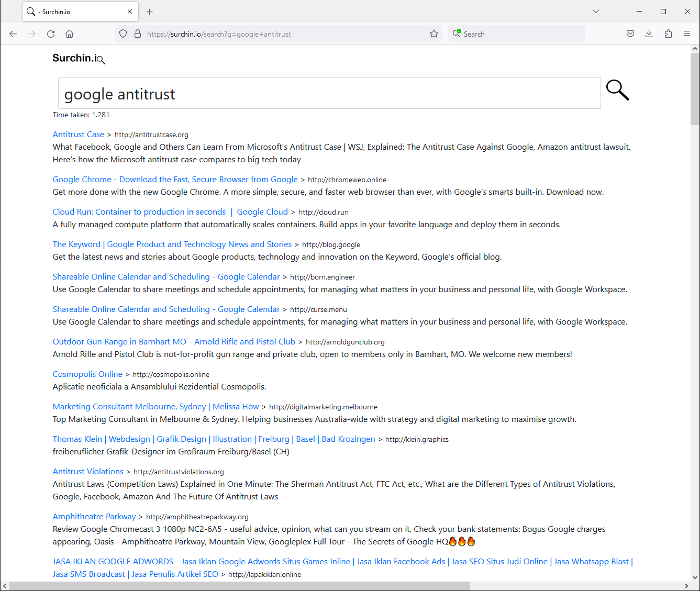Open Google Calendar result from curse.menu
Image resolution: width=700 pixels, height=591 pixels.
pos(166,309)
